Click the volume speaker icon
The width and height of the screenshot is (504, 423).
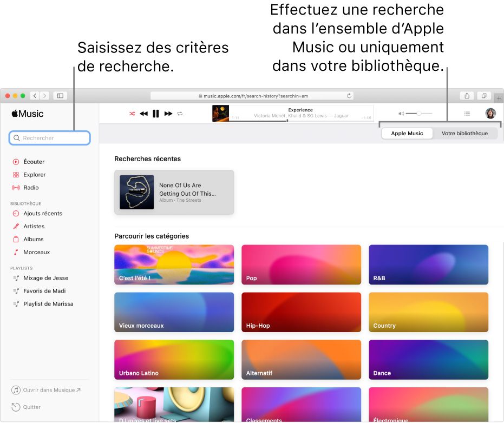[401, 114]
